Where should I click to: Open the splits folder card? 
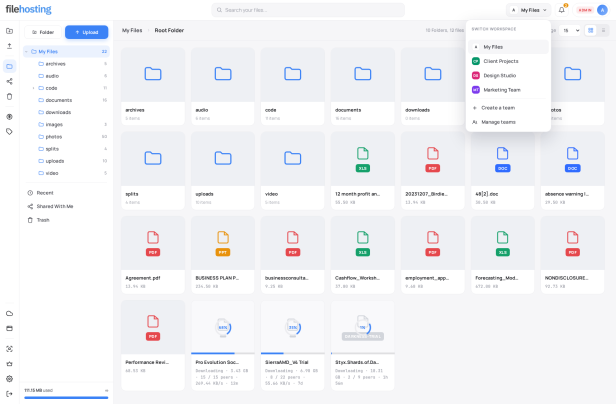(153, 171)
